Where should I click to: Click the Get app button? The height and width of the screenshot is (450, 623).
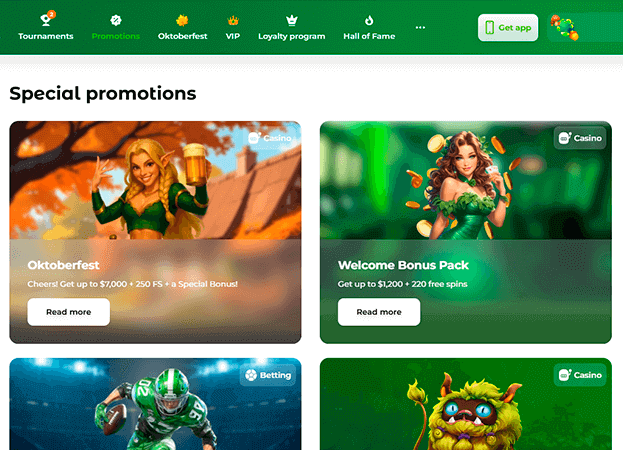[508, 28]
